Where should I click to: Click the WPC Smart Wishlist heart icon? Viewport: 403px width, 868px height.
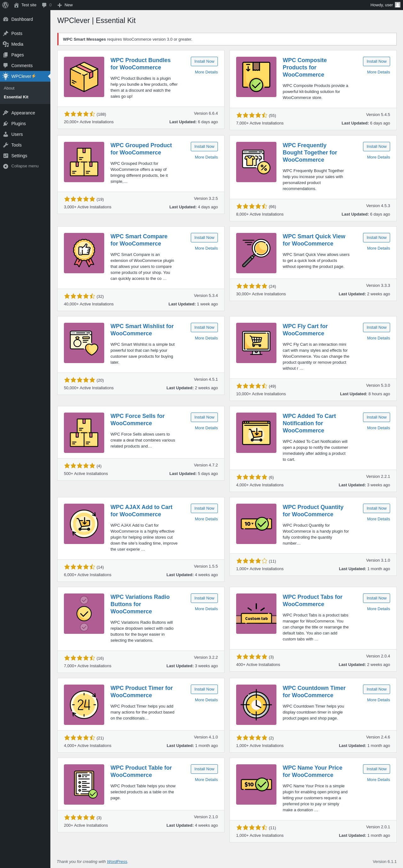click(x=84, y=343)
